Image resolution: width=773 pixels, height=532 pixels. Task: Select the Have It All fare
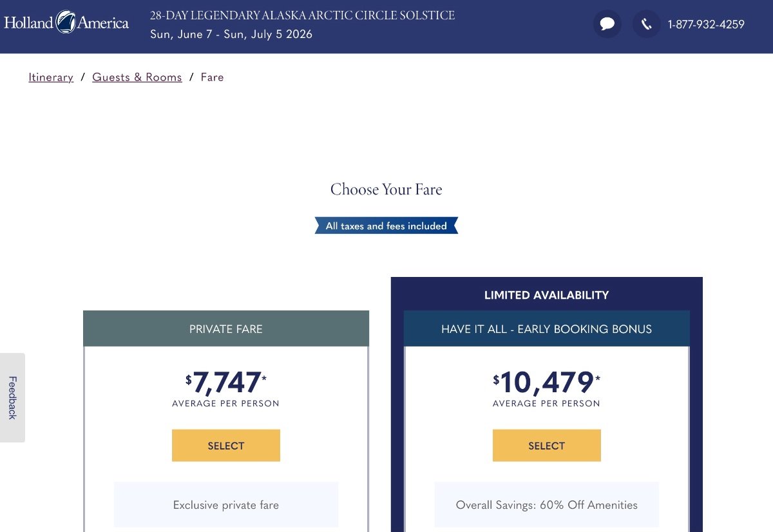point(547,446)
